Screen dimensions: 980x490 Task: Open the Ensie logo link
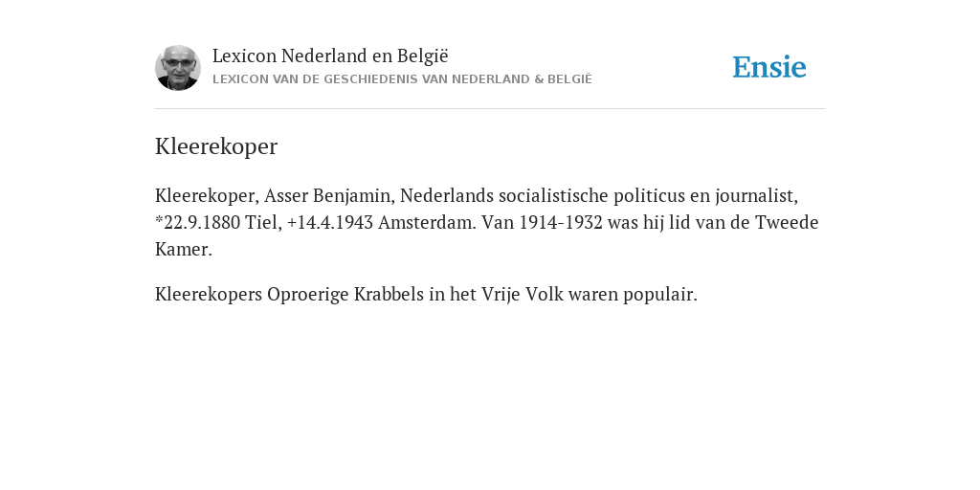click(x=769, y=68)
